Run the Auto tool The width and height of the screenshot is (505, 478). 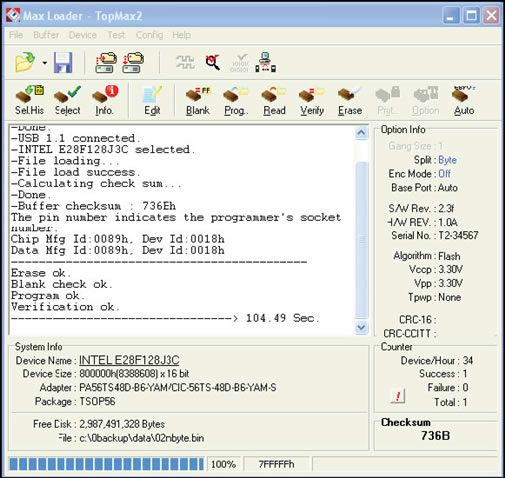pos(464,100)
